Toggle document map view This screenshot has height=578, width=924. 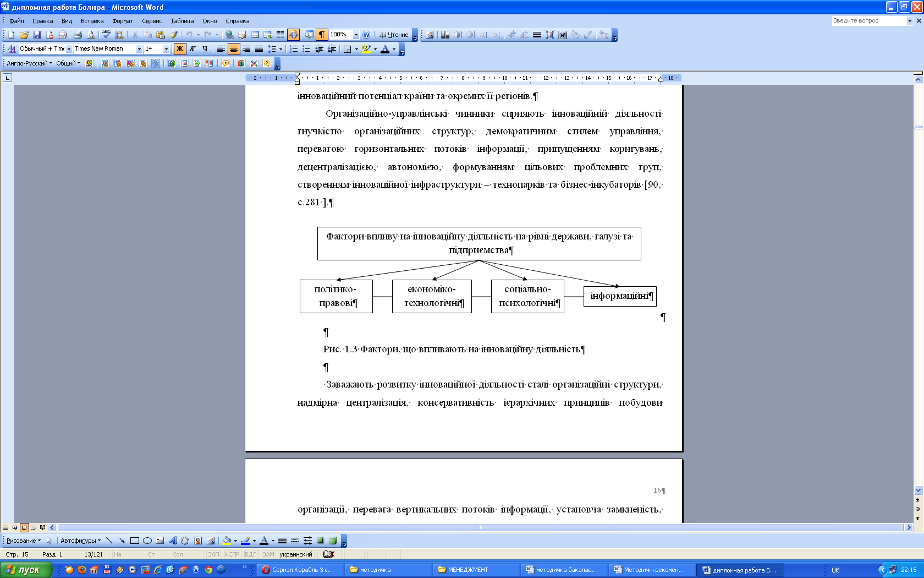[309, 35]
